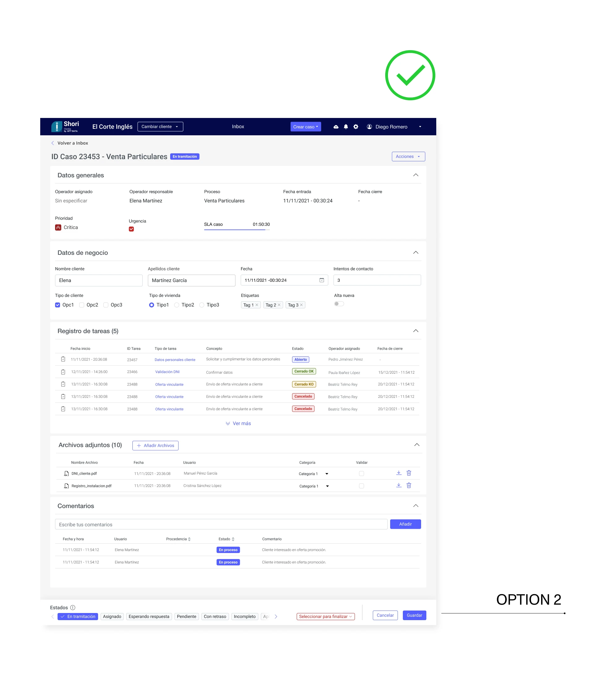The image size is (599, 700).
Task: Click PDF icon of Registro_instalacion.pdf
Action: click(67, 486)
